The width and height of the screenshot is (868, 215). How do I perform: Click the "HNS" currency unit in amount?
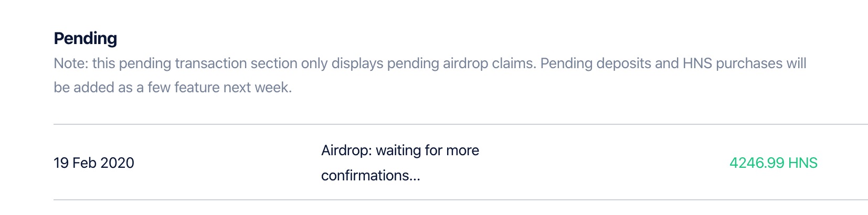(802, 163)
